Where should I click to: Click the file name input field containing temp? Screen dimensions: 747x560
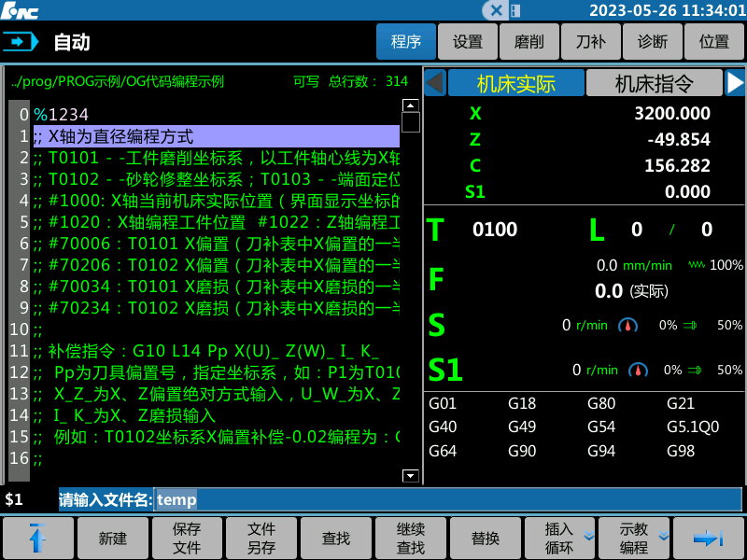(x=446, y=499)
